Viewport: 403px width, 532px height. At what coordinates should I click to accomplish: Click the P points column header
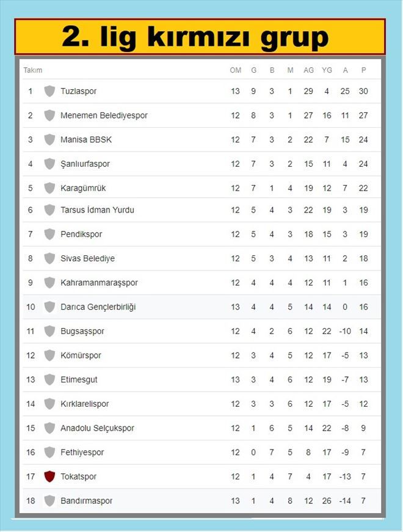363,70
